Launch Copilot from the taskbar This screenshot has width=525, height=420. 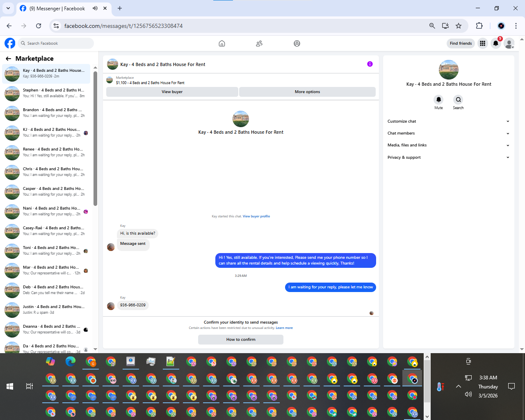click(50, 361)
